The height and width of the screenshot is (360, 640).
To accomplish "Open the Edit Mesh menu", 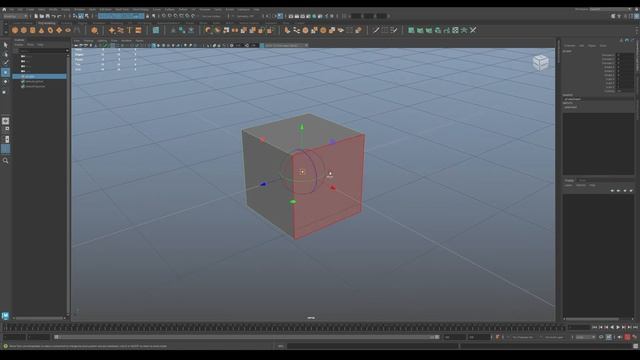I will 105,9.
